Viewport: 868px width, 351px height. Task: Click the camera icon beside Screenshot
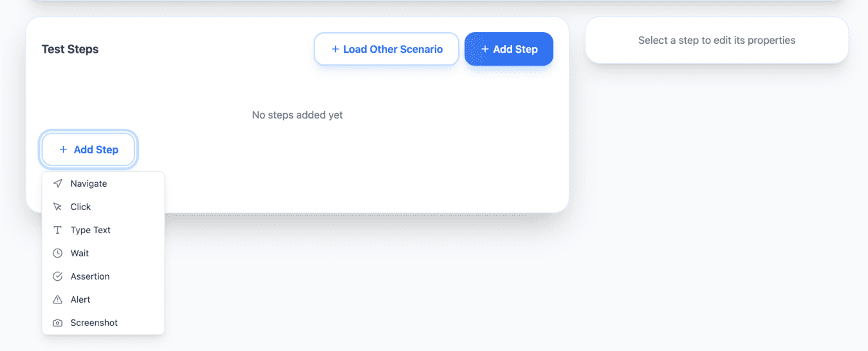(58, 323)
